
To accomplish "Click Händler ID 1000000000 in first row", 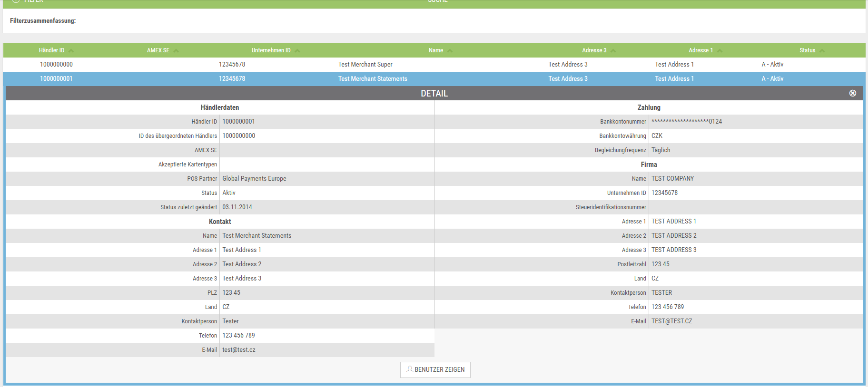I will [x=56, y=65].
